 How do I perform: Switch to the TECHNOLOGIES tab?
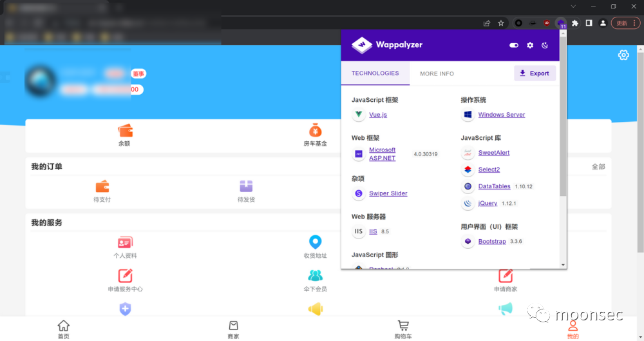375,73
